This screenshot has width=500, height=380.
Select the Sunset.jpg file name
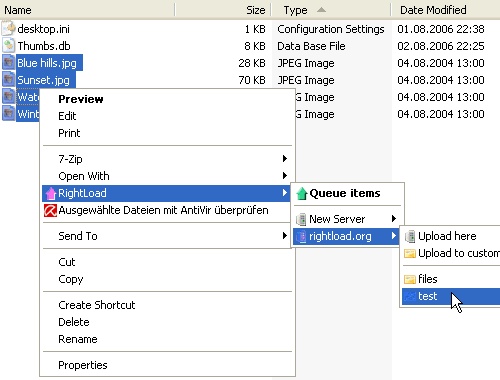tap(43, 80)
